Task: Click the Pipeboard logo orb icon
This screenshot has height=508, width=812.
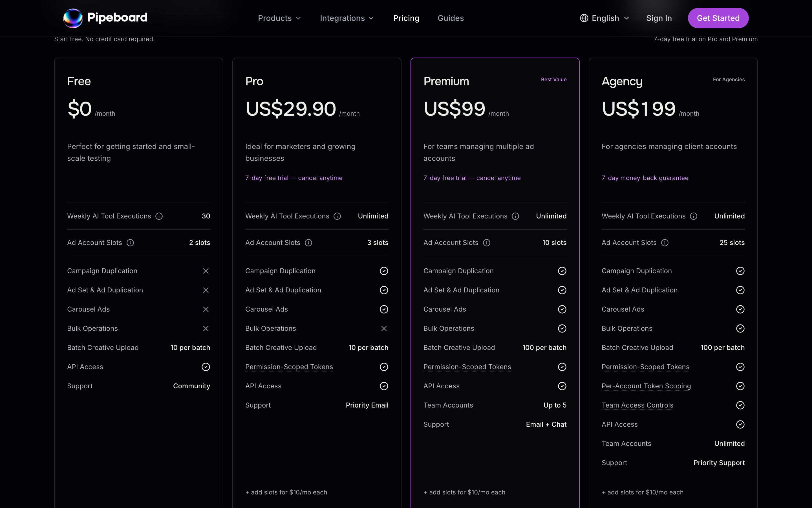Action: coord(73,18)
